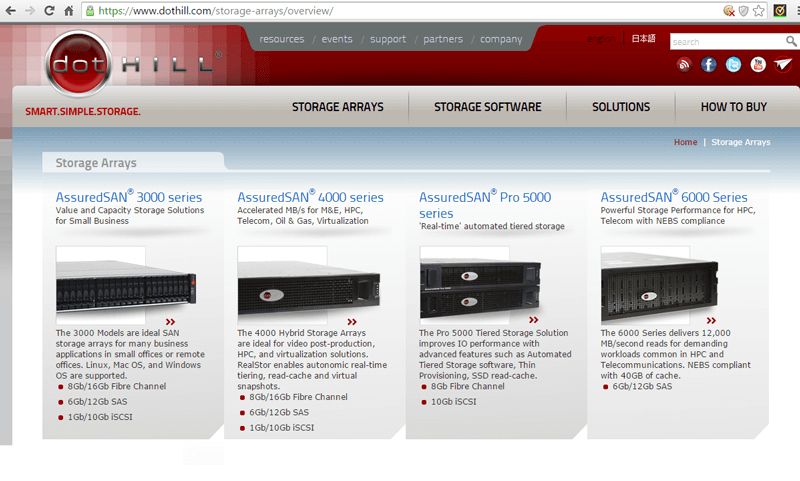Open the AssuredSAN Pro 5000 series link
800x481 pixels.
[x=485, y=205]
